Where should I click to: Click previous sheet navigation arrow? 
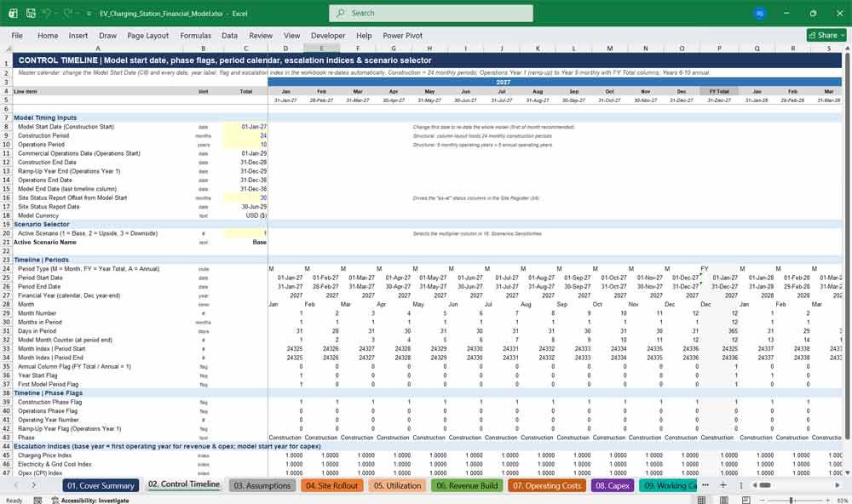(x=15, y=485)
